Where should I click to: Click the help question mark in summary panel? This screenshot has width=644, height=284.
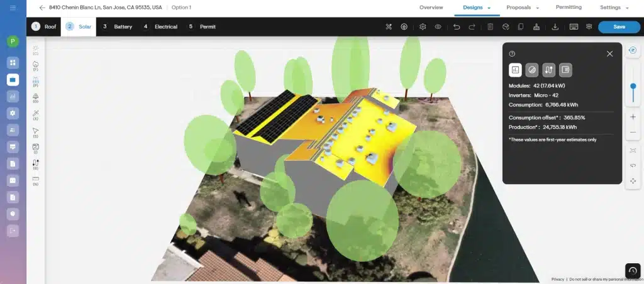513,54
